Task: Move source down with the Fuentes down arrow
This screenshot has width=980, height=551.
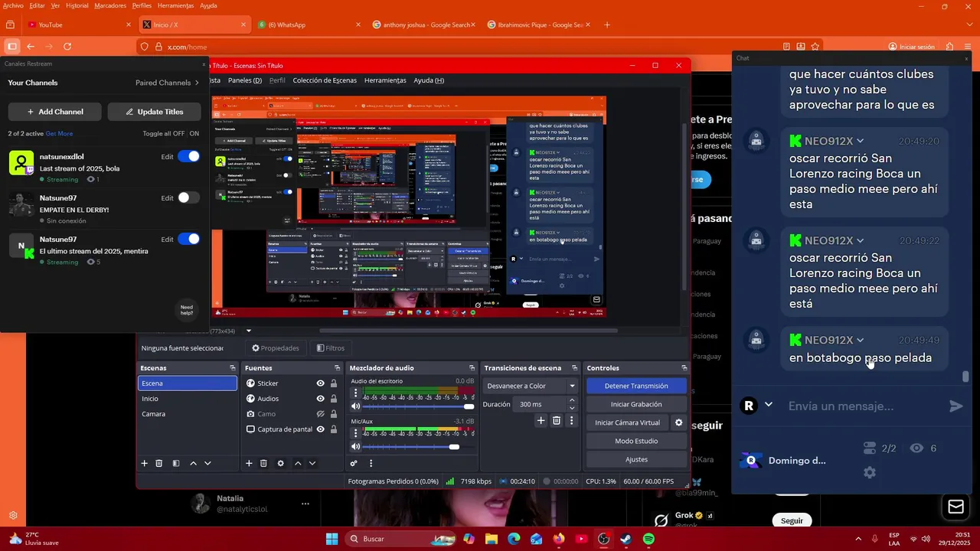Action: point(312,463)
